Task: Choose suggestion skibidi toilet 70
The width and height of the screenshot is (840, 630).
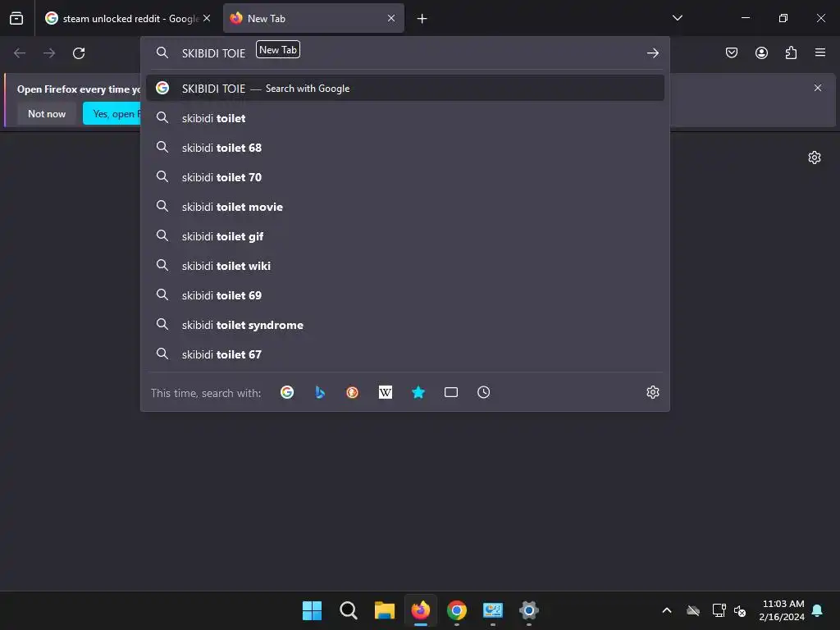Action: tap(405, 177)
